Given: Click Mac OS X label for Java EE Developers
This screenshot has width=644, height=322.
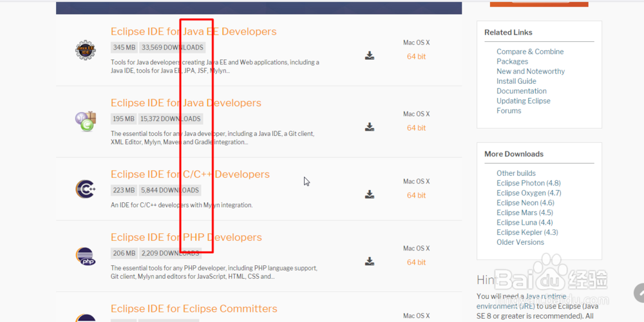Looking at the screenshot, I should tap(416, 43).
